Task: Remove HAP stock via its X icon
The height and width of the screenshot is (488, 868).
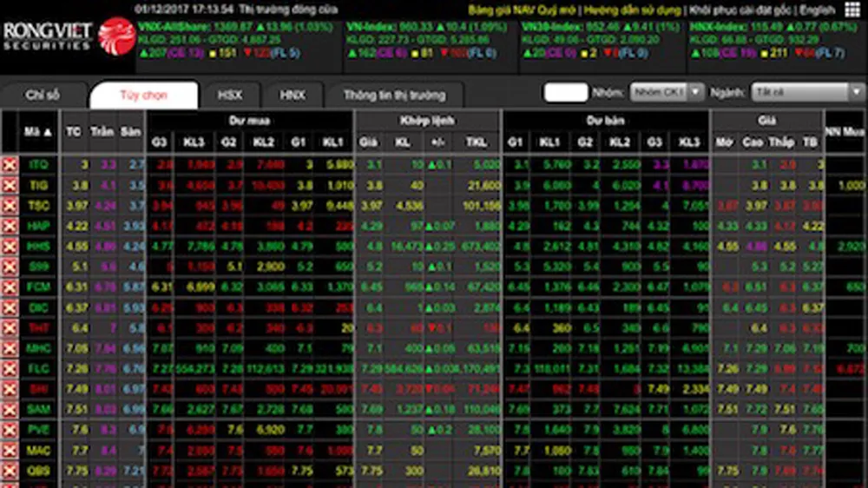Action: pos(10,226)
